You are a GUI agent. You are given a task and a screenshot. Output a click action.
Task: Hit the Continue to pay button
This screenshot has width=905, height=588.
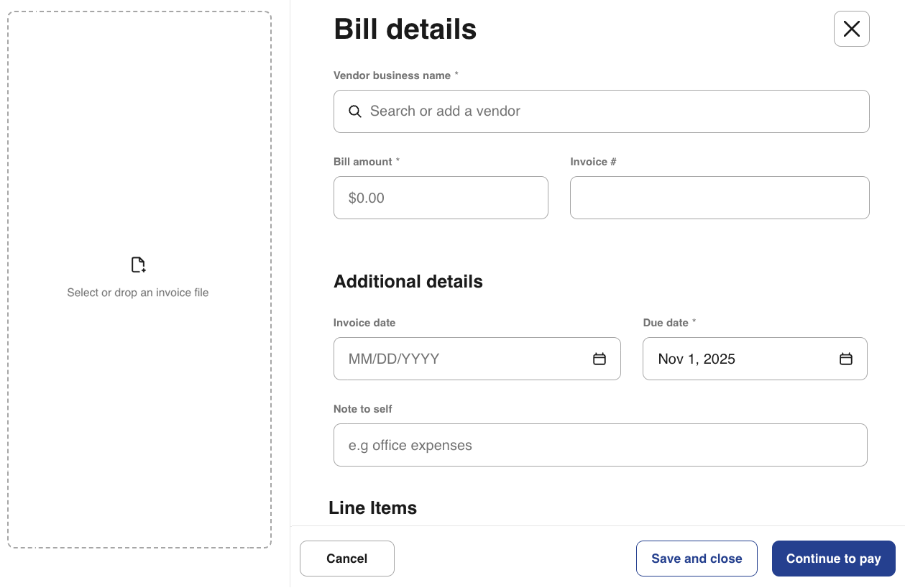click(x=833, y=559)
